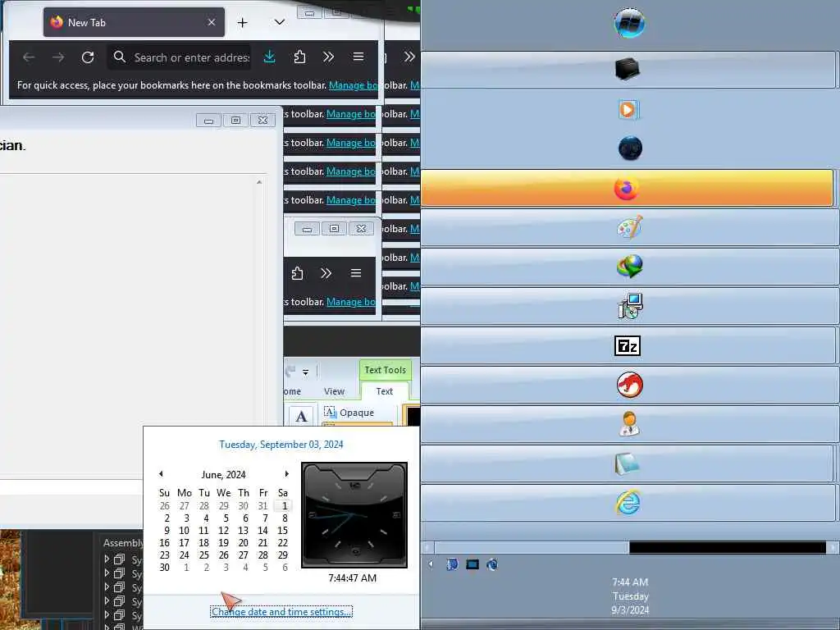Close the New Tab tab

tap(212, 22)
